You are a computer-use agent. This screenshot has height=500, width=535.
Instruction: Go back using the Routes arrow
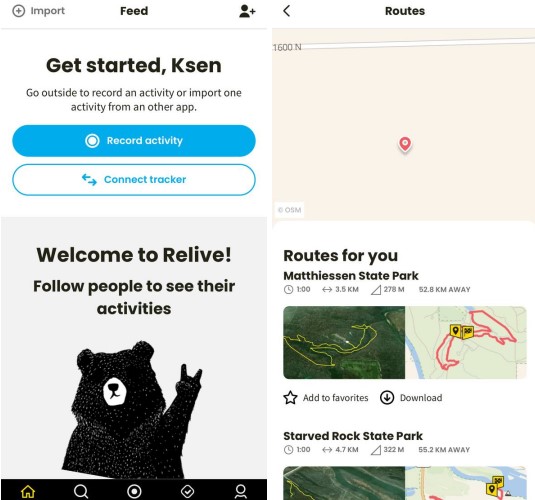(x=287, y=11)
